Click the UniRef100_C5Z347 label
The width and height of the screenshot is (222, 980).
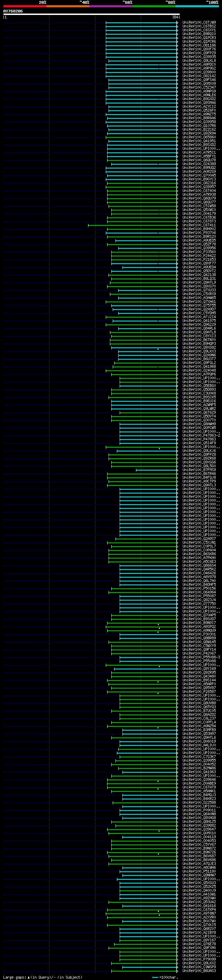point(199,88)
